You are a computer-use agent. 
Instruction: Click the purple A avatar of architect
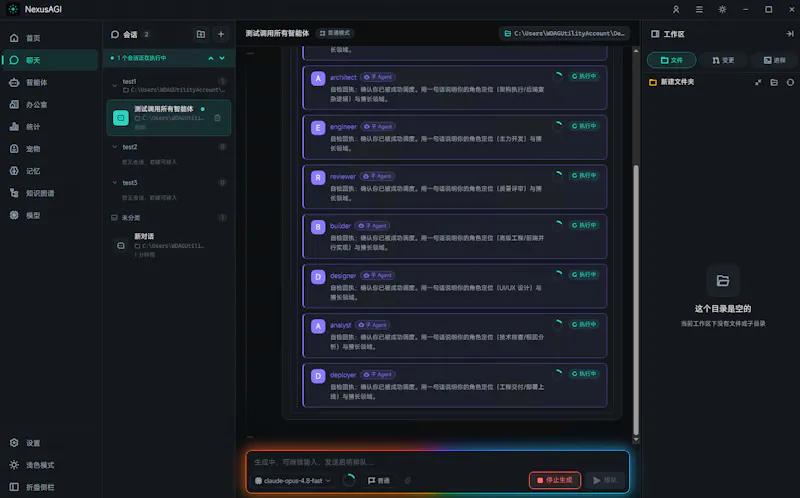click(x=318, y=79)
